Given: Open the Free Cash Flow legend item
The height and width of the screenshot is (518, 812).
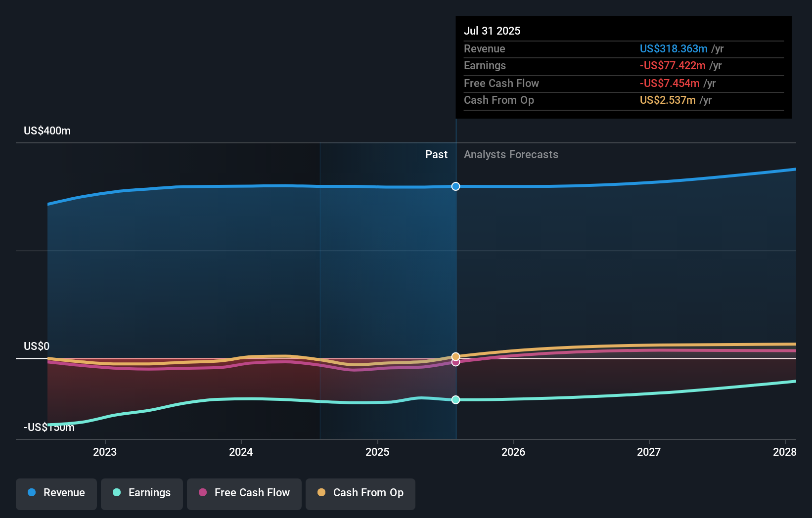Looking at the screenshot, I should [x=244, y=493].
